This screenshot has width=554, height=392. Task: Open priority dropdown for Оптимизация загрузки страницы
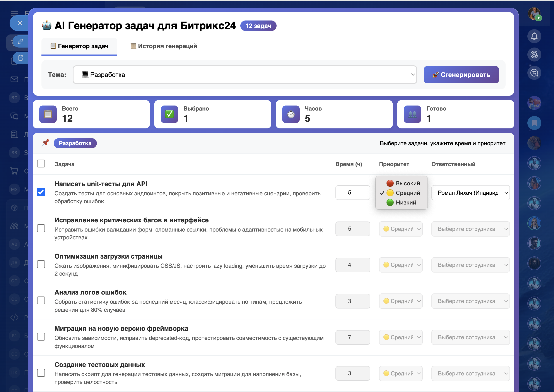400,265
